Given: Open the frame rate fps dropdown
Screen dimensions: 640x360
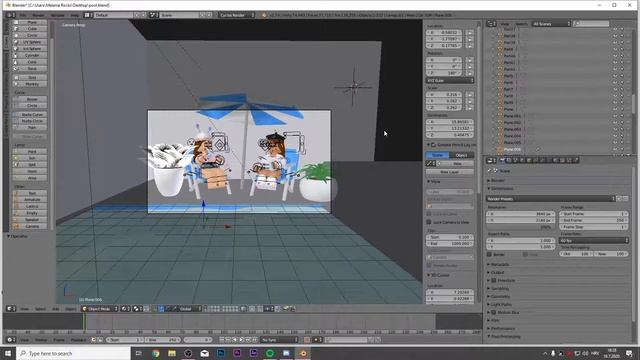Looking at the screenshot, I should click(x=594, y=240).
